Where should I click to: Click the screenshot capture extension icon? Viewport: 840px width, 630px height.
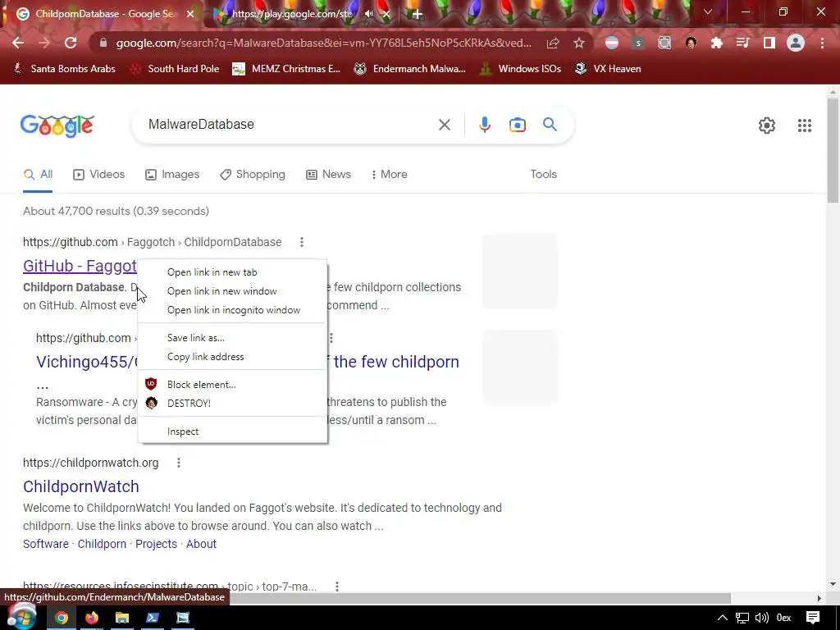pos(664,43)
